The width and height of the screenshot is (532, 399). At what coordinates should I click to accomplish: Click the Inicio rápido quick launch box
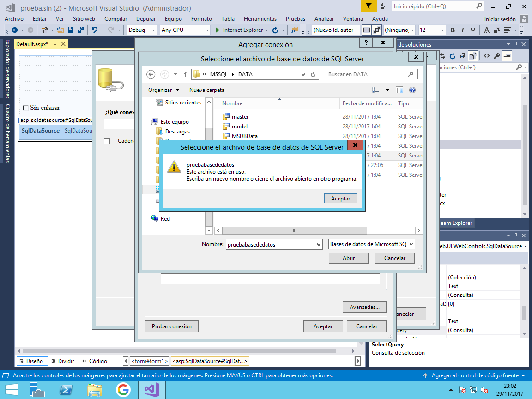pyautogui.click(x=437, y=6)
